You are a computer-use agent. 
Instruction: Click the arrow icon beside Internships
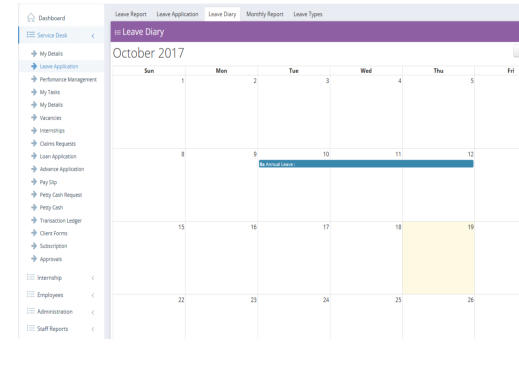[x=34, y=130]
